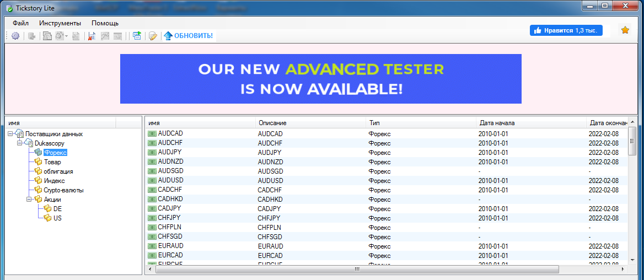Click the money icon beside CADCHF
Image resolution: width=644 pixels, height=280 pixels.
(x=152, y=190)
